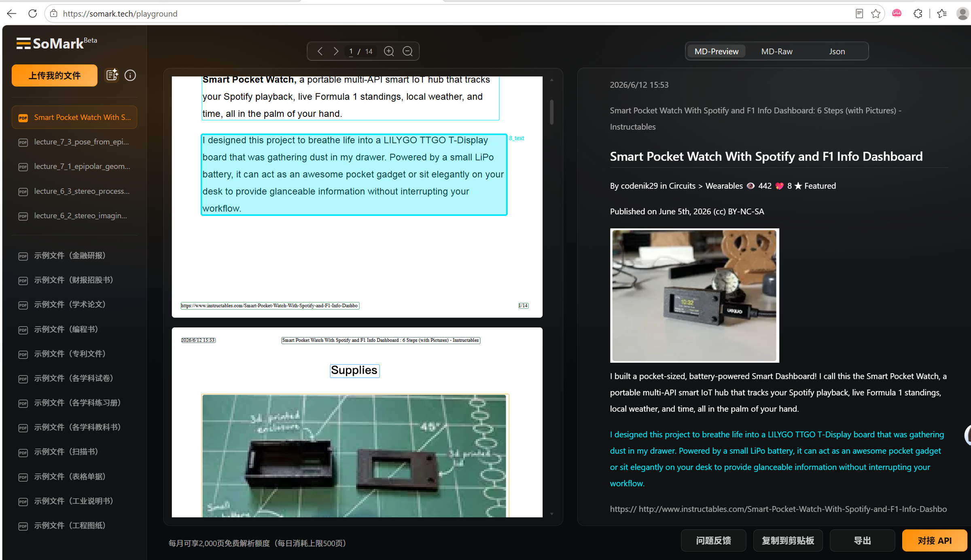Screen dimensions: 971x560
Task: Open 示例文件（编程书）sample
Action: pos(74,329)
